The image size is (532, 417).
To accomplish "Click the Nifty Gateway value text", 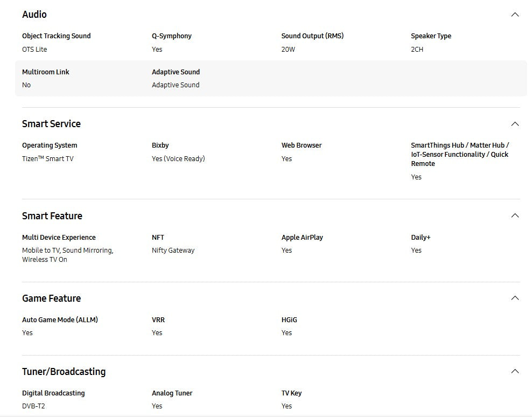I will [x=173, y=251].
